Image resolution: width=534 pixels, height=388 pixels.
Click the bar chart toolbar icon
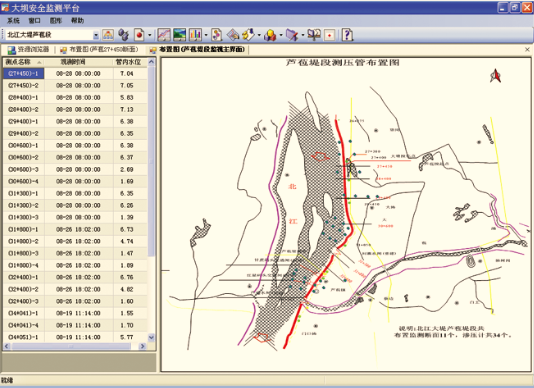click(x=195, y=35)
